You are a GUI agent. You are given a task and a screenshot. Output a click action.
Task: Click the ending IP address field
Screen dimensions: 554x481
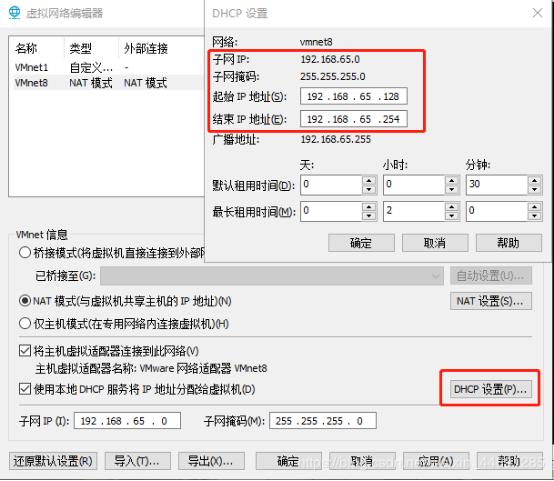tap(354, 119)
